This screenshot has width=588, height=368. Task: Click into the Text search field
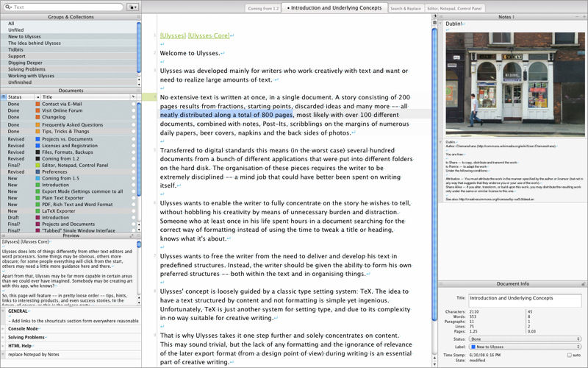[x=63, y=7]
